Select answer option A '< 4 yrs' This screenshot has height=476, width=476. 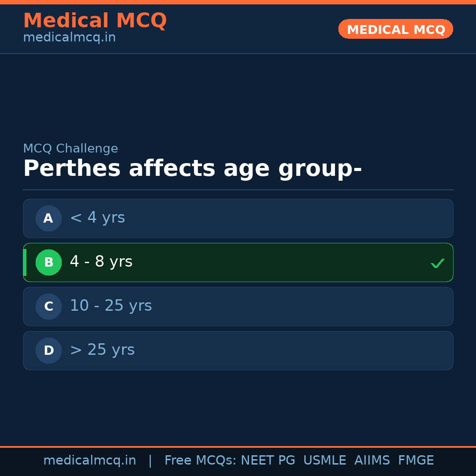(x=238, y=218)
